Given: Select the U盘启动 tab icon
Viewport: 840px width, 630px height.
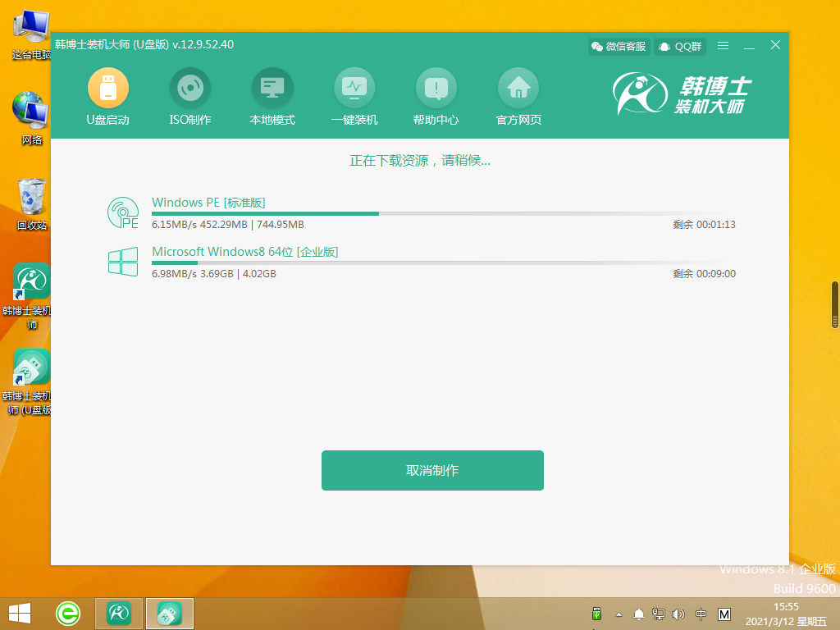Looking at the screenshot, I should click(x=107, y=87).
